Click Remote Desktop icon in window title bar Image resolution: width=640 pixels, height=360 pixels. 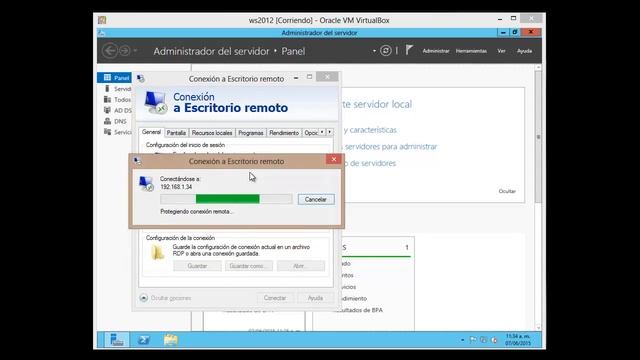140,78
